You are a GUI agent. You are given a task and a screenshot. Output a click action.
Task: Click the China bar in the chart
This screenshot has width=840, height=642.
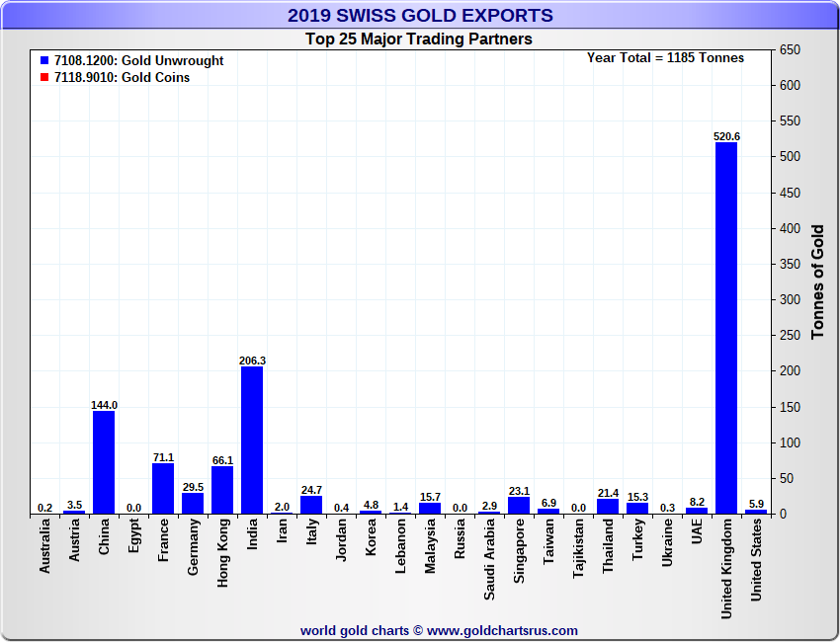[x=104, y=462]
